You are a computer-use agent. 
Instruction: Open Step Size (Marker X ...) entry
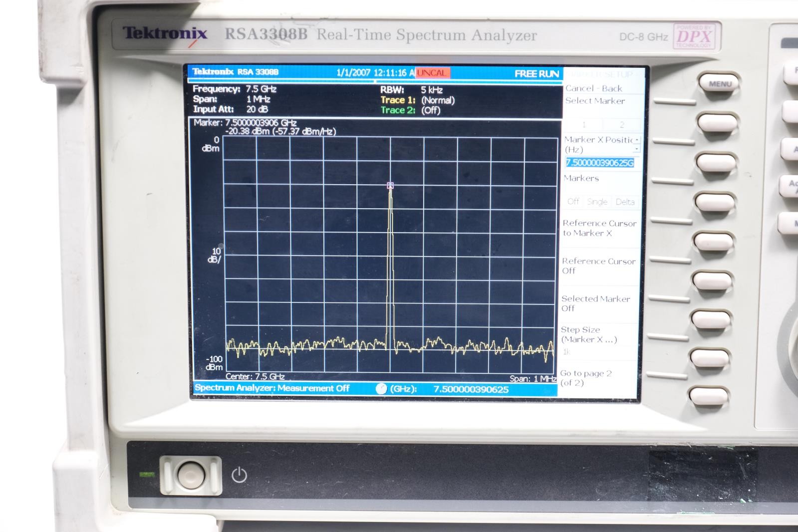589,334
